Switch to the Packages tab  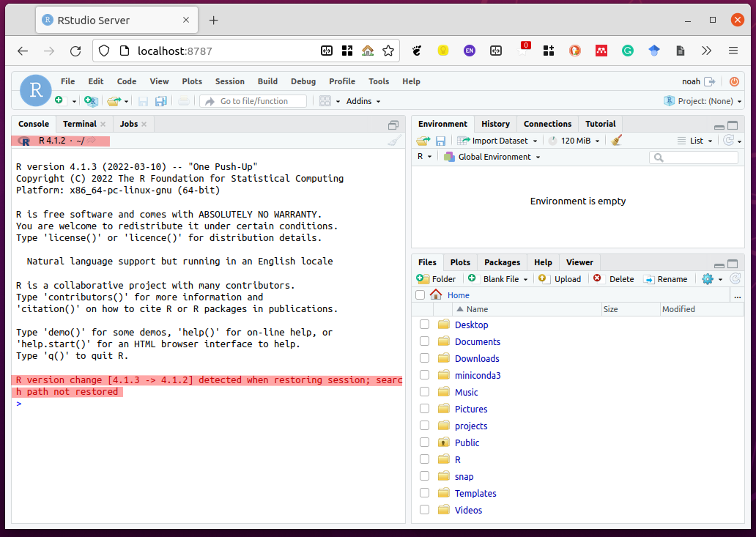(x=502, y=262)
